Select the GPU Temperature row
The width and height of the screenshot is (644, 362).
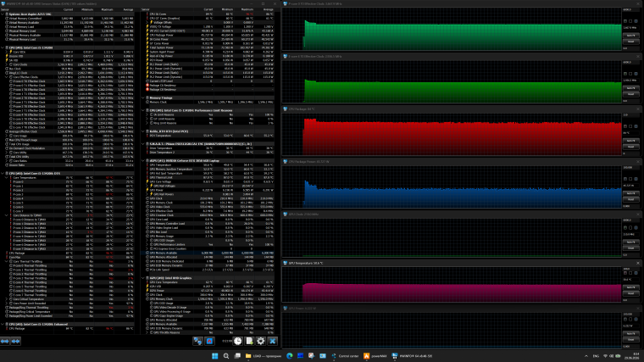(x=208, y=164)
